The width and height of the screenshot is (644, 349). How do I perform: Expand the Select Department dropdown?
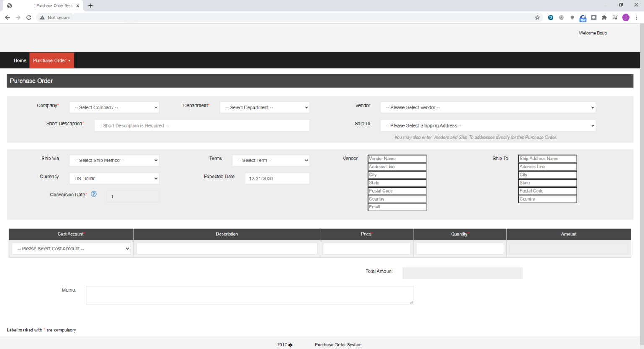tap(265, 107)
